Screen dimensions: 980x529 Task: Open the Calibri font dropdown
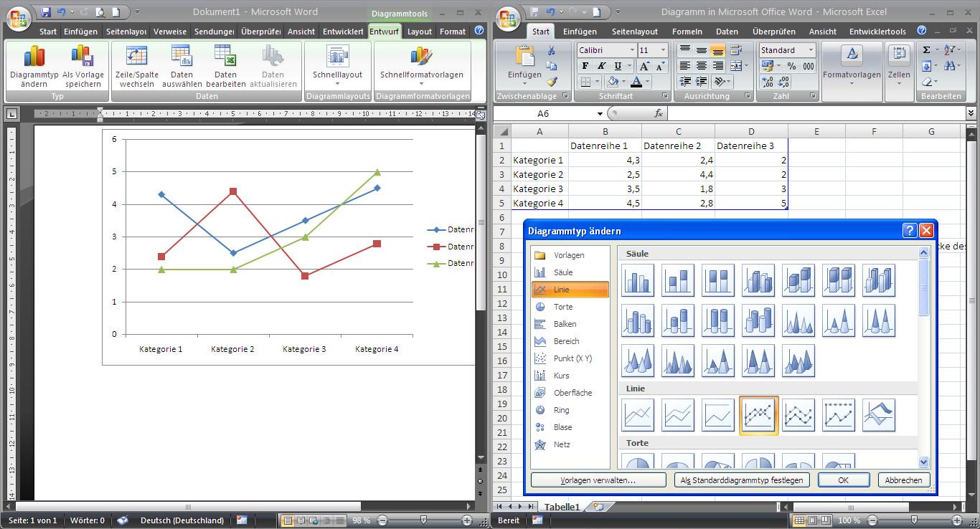click(x=632, y=50)
